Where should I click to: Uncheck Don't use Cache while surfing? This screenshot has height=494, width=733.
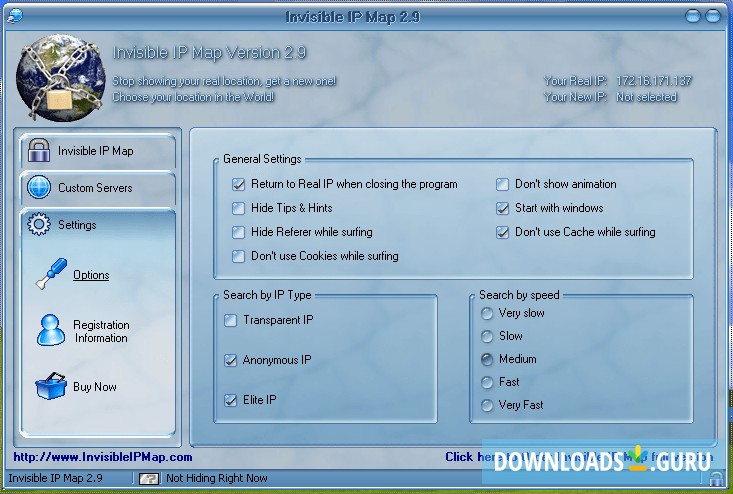click(503, 232)
